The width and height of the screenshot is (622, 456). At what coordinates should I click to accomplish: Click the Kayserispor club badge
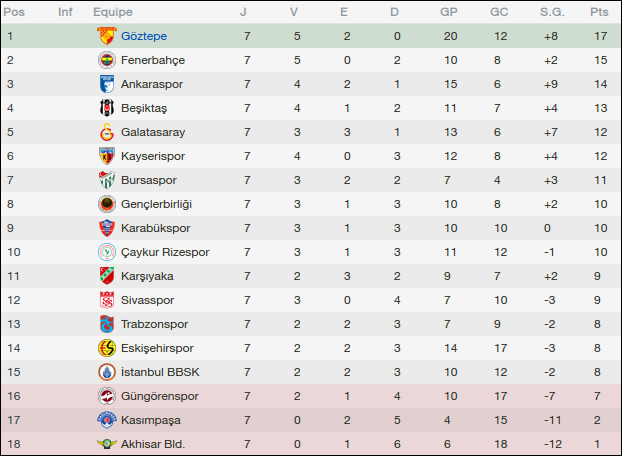tap(106, 156)
